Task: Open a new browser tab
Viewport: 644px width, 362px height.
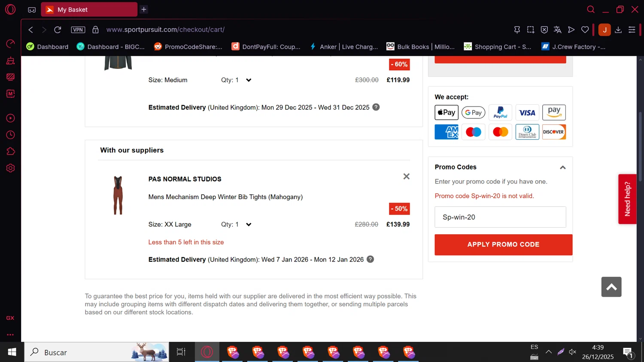Action: pyautogui.click(x=144, y=9)
